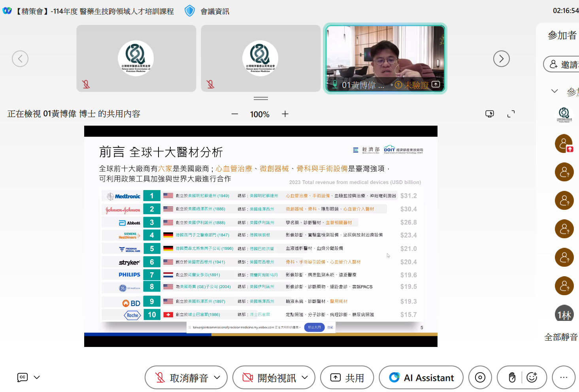Click Johnson & Johnson logo in slide
The width and height of the screenshot is (579, 392).
click(123, 210)
